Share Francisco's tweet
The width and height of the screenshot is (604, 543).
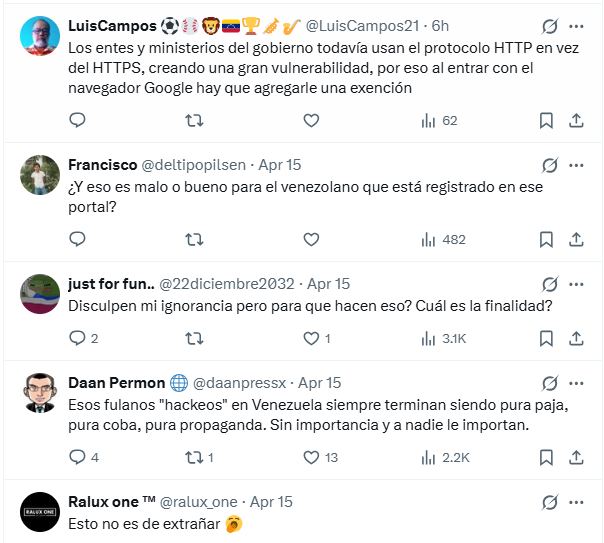pos(576,239)
